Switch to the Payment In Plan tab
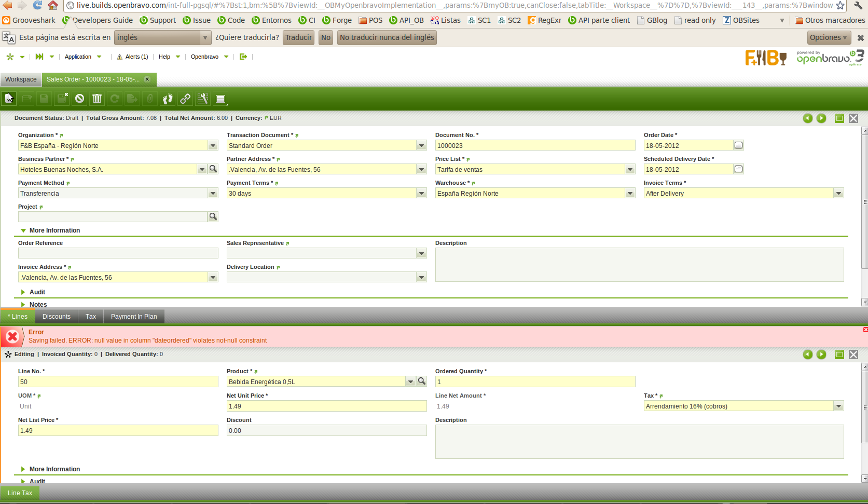The width and height of the screenshot is (868, 504). pyautogui.click(x=133, y=317)
